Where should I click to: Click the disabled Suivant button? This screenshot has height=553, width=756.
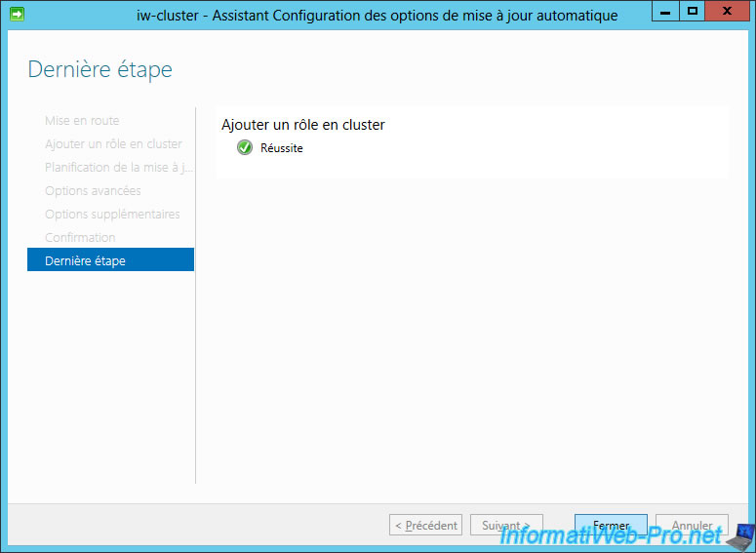(x=506, y=525)
